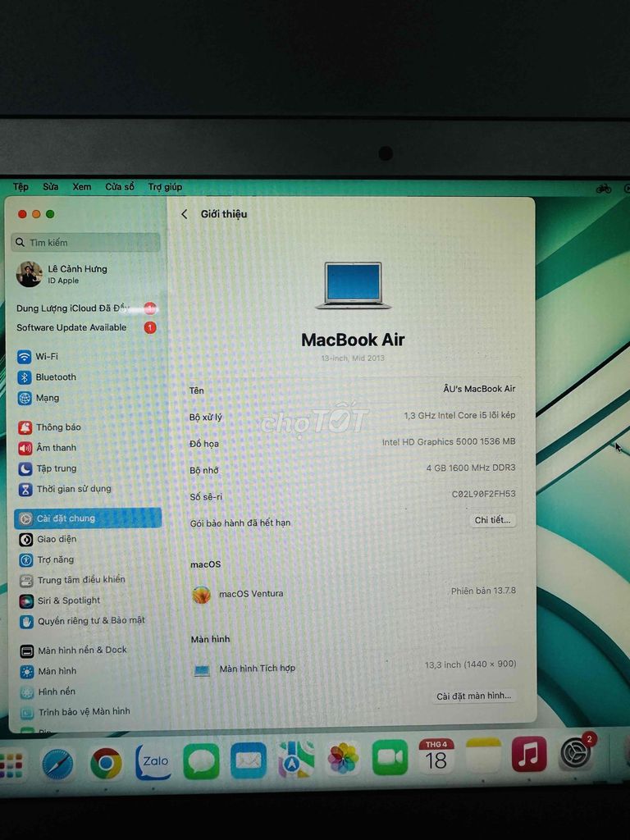630x840 pixels.
Task: Open the Sửa menu
Action: coord(51,187)
